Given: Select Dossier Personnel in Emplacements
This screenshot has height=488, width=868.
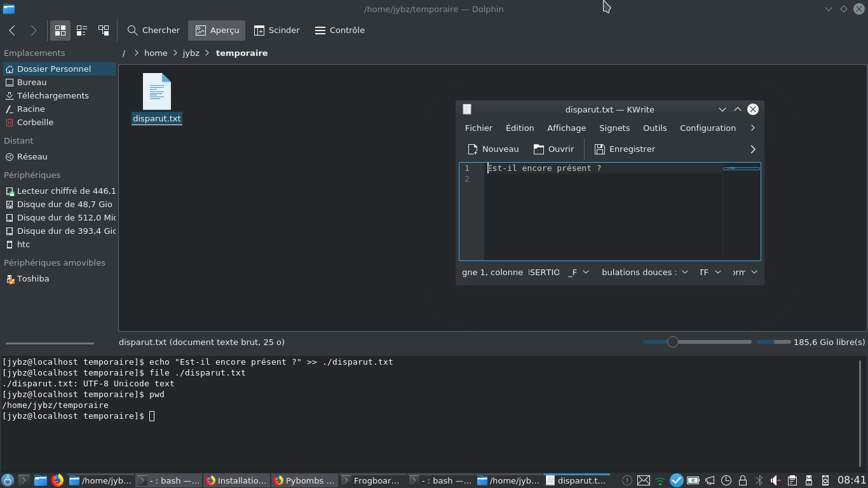Looking at the screenshot, I should click(x=59, y=69).
